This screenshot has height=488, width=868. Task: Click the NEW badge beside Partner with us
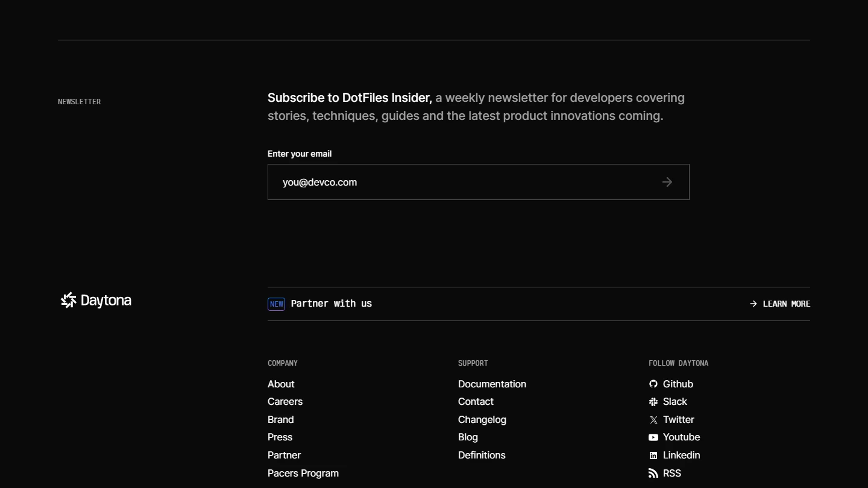click(x=276, y=304)
